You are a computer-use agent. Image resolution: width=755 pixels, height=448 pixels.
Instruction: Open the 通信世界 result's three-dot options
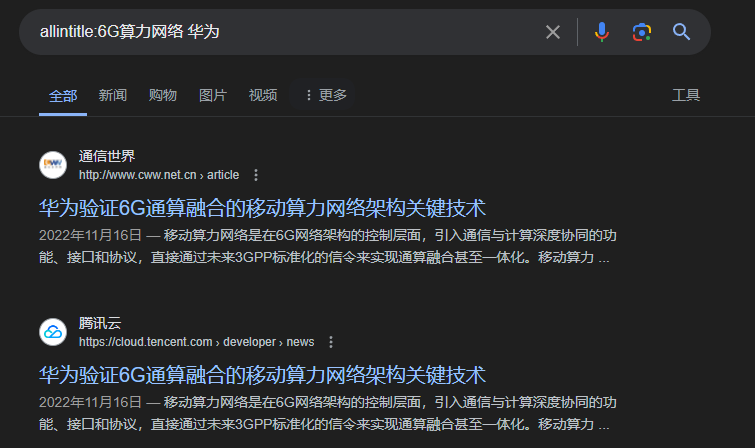coord(256,175)
